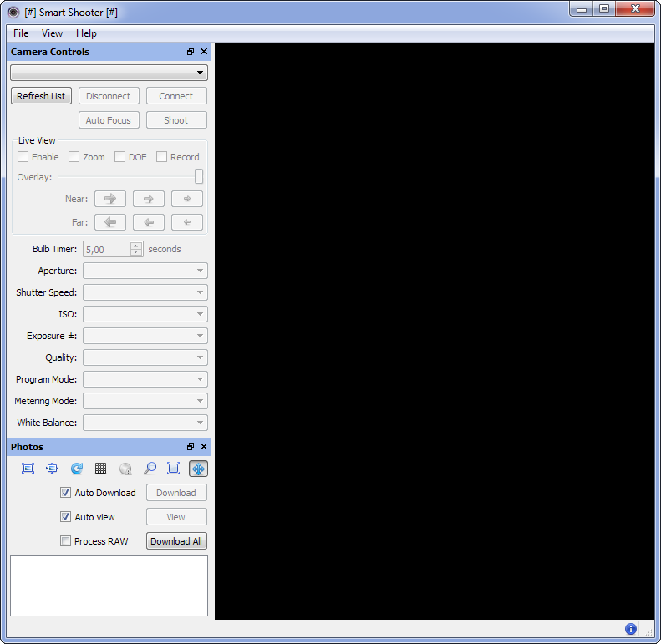Toggle the Record checkbox
661x644 pixels.
[x=161, y=157]
